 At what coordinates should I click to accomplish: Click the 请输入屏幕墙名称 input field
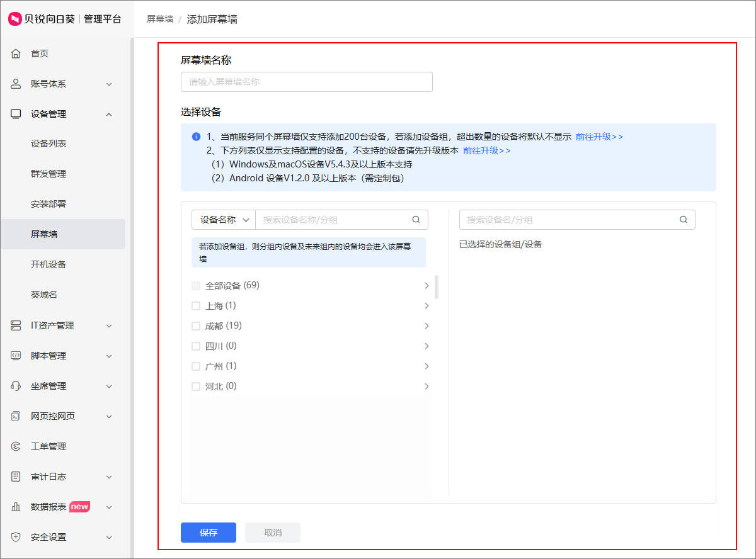click(307, 82)
